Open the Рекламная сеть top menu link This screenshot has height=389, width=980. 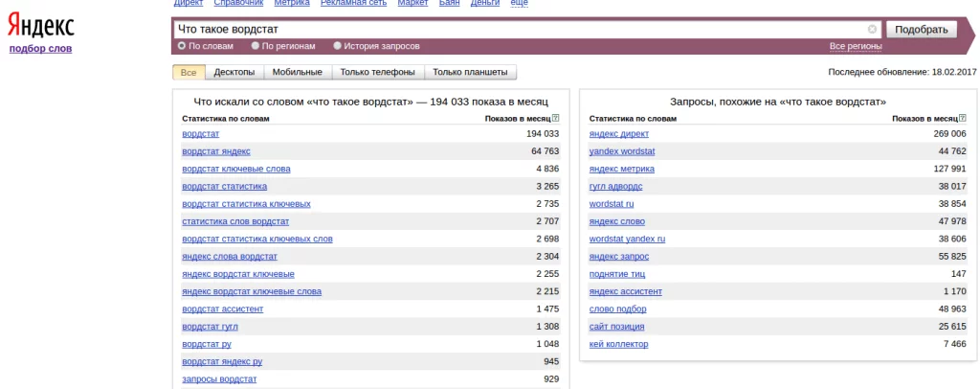(x=354, y=3)
